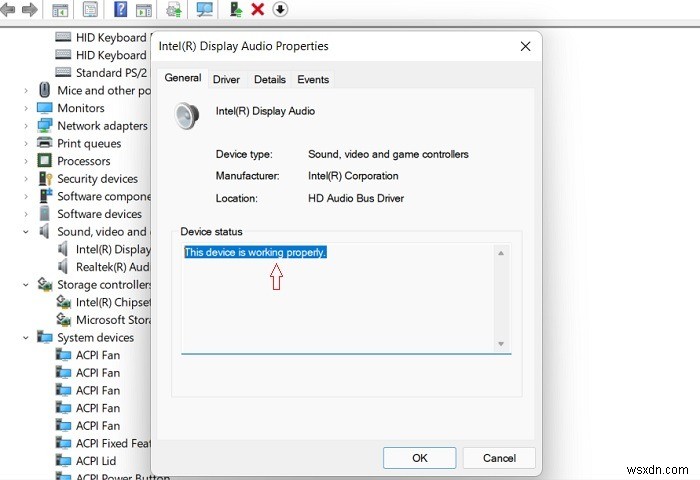The width and height of the screenshot is (700, 480).
Task: Click the "This device is working properly." status text
Action: [x=255, y=252]
